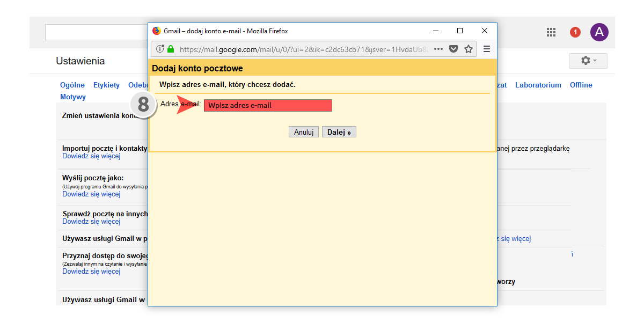This screenshot has width=644, height=322.
Task: Maximize the Firefox popup window
Action: click(x=460, y=31)
